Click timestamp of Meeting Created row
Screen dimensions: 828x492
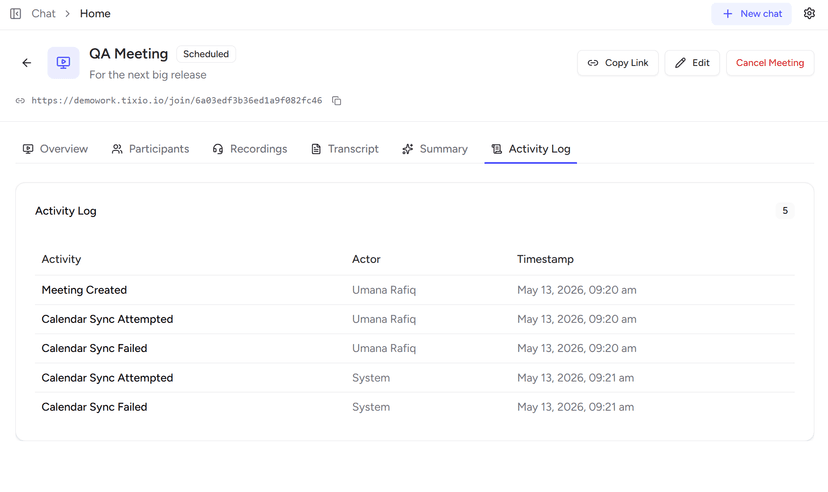577,290
